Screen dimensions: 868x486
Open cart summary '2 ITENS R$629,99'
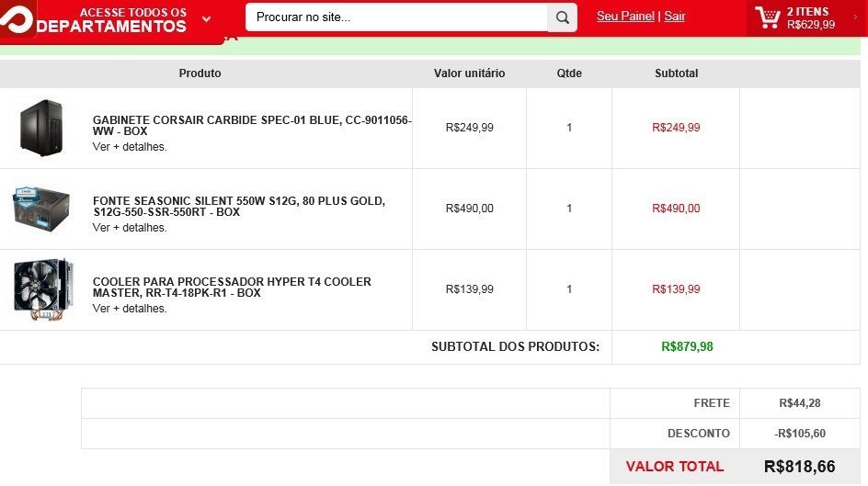click(810, 18)
